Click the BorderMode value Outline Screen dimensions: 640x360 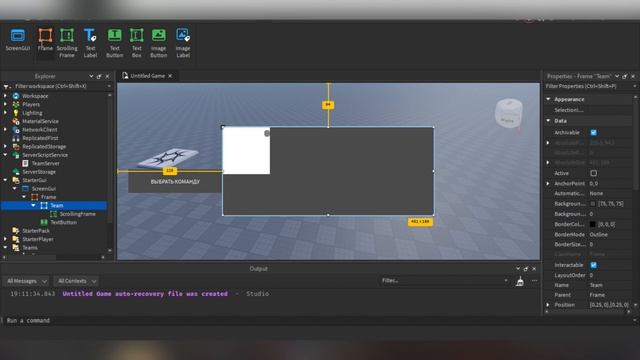coord(598,234)
